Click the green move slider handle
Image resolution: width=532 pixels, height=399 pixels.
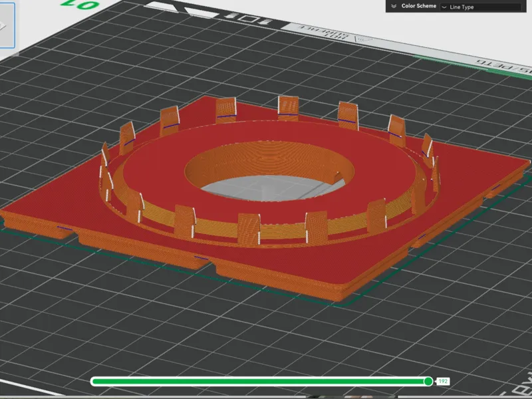pos(428,381)
